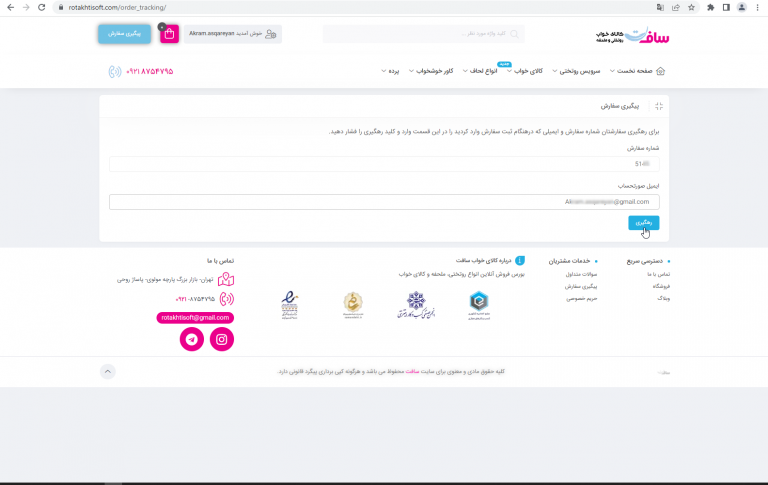The height and width of the screenshot is (485, 768).
Task: Submit tracking with the blue رهگیری button
Action: pos(644,222)
